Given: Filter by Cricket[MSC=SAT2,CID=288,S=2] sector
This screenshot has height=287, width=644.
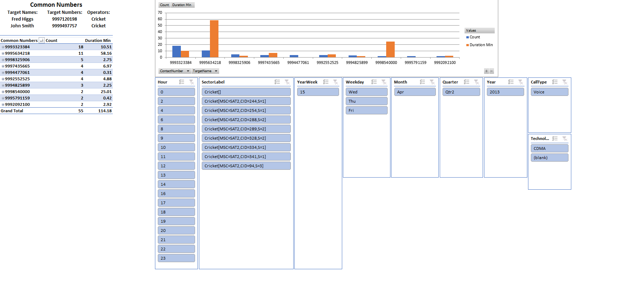Looking at the screenshot, I should [x=246, y=120].
